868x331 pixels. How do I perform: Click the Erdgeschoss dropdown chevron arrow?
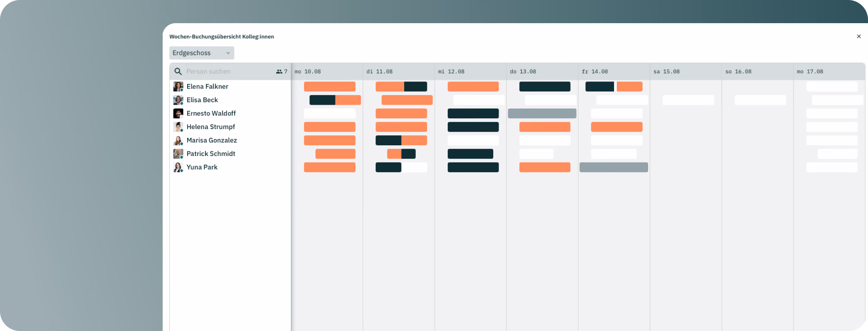pos(228,53)
